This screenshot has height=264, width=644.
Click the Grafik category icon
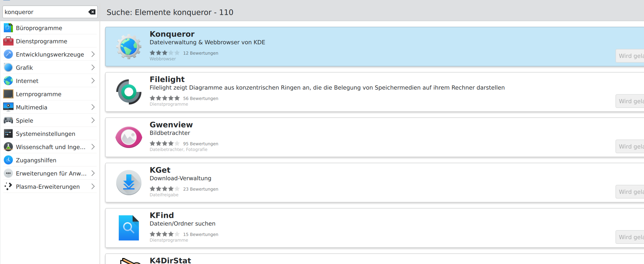(x=8, y=68)
